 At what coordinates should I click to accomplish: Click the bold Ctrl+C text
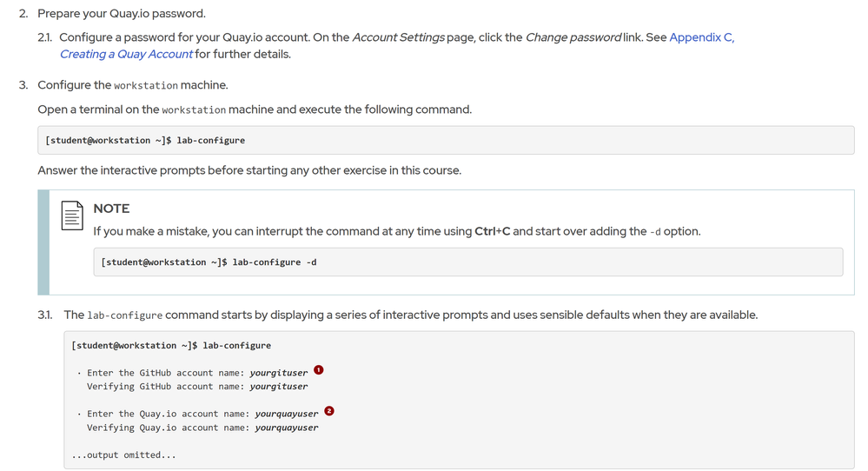(x=492, y=231)
